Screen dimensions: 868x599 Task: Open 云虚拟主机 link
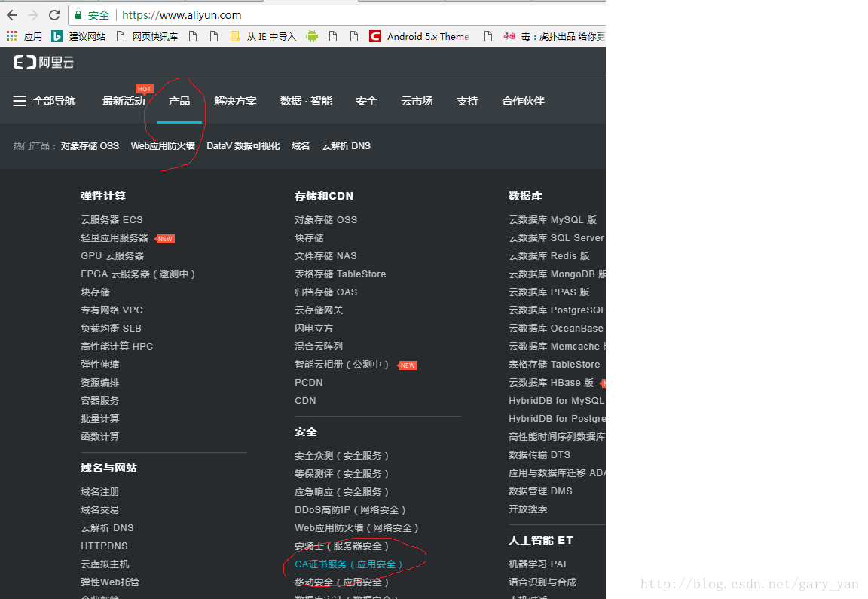click(105, 564)
